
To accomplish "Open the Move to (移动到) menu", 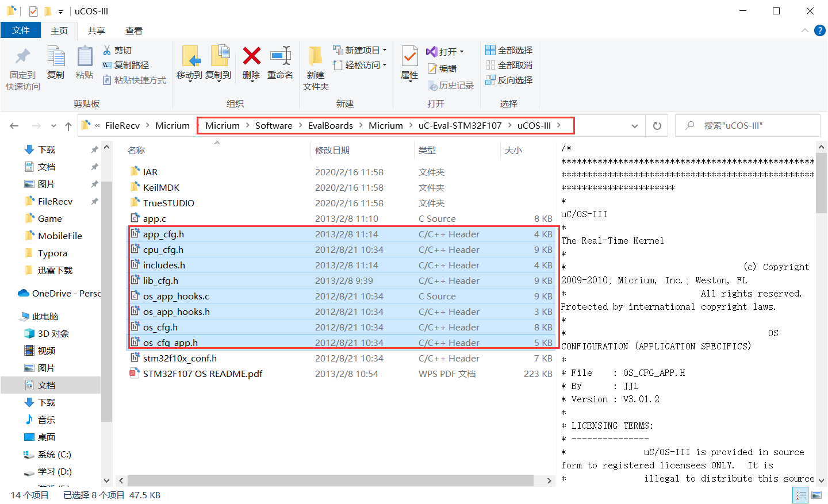I will click(189, 63).
